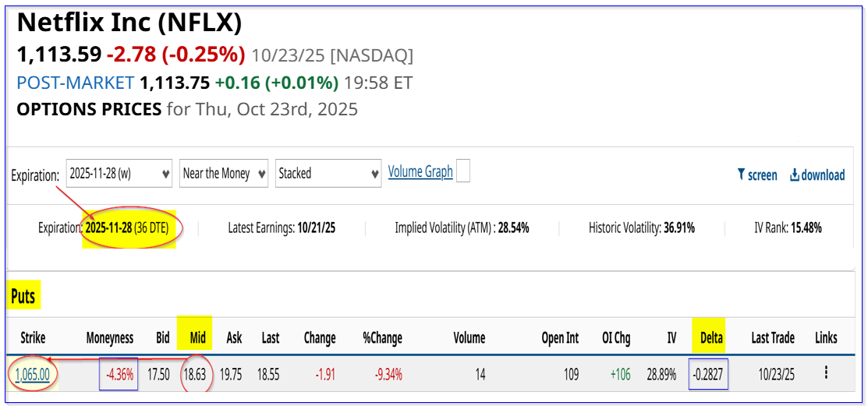The width and height of the screenshot is (868, 406).
Task: Open the expiration date dropdown
Action: [119, 173]
